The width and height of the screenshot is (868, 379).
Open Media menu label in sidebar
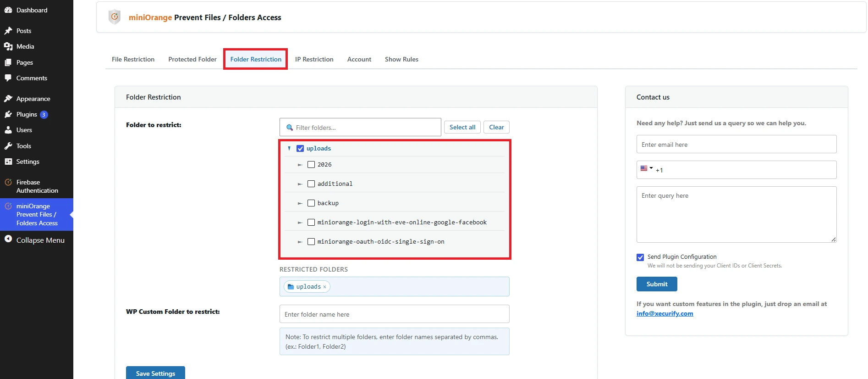tap(25, 46)
